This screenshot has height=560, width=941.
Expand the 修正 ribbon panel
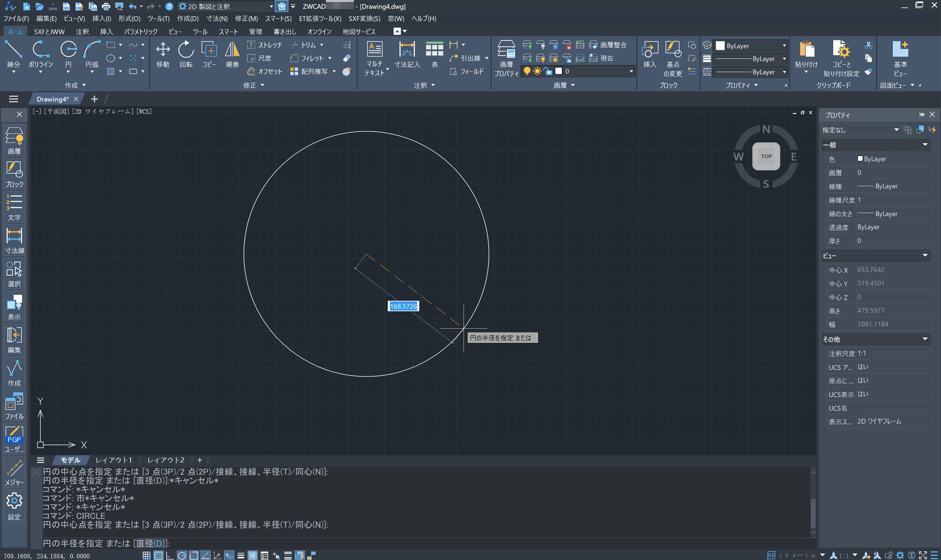pyautogui.click(x=253, y=85)
